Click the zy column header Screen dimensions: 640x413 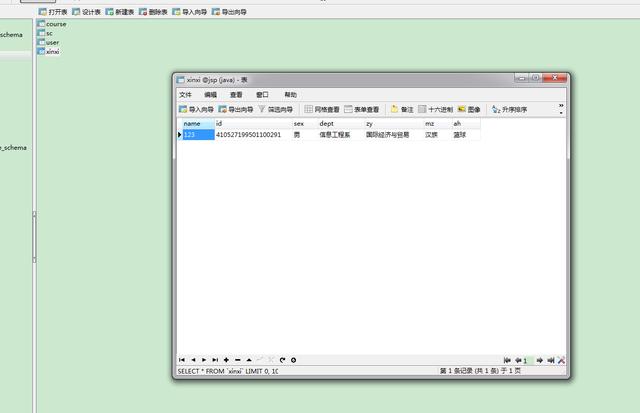click(x=394, y=124)
